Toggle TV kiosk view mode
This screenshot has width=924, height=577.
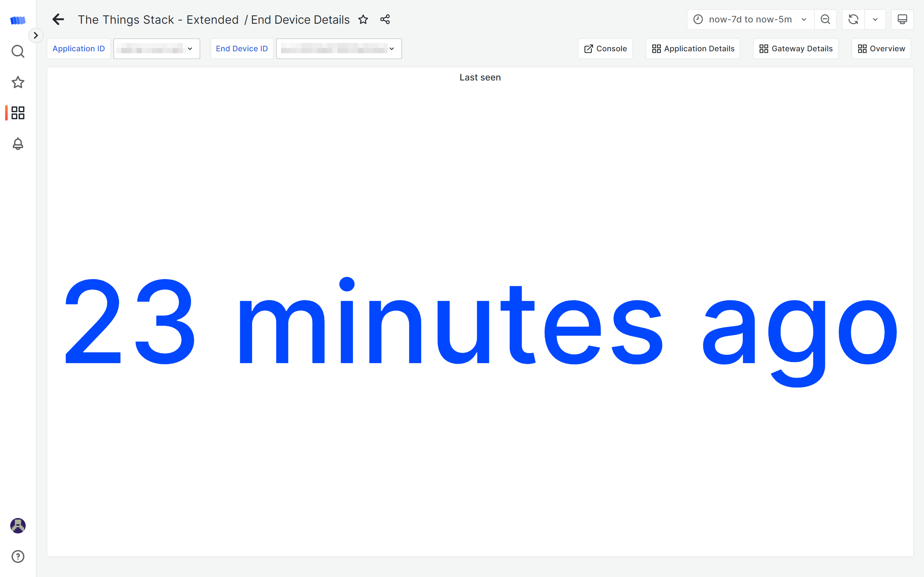902,20
